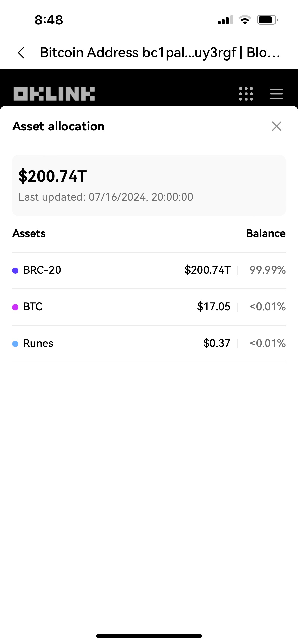Open the OKLink apps grid icon
This screenshot has width=298, height=644.
(246, 94)
